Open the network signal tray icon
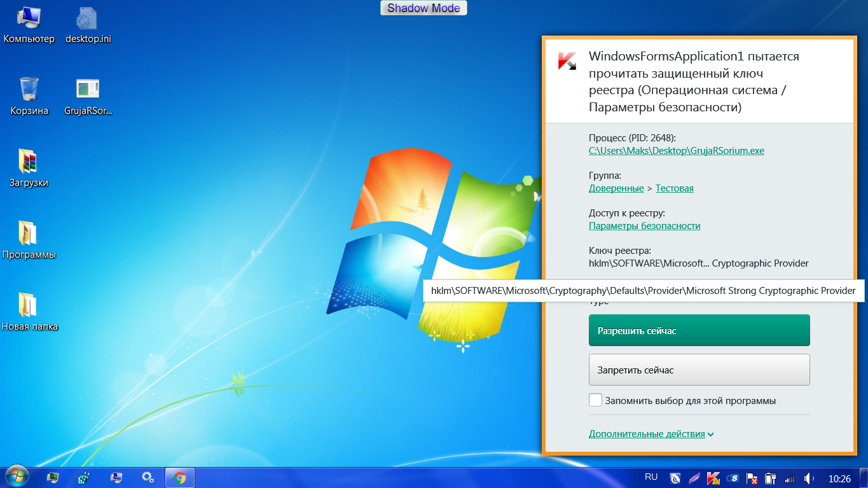Viewport: 868px width, 488px height. click(790, 478)
